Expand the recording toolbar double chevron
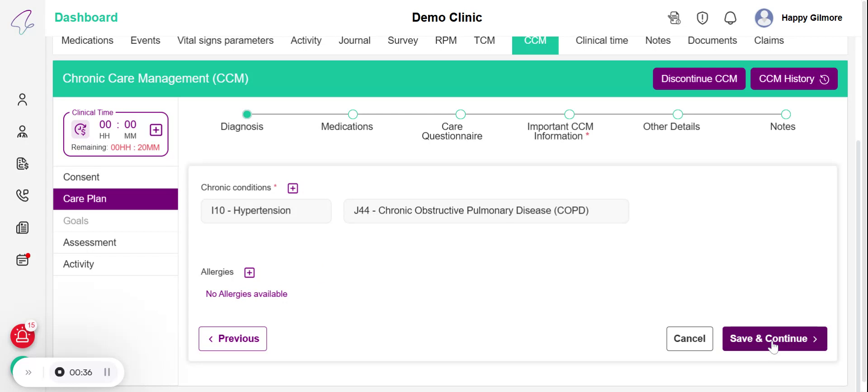Image resolution: width=868 pixels, height=392 pixels. (28, 373)
